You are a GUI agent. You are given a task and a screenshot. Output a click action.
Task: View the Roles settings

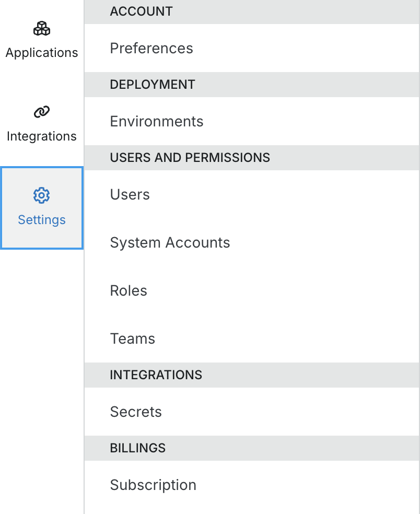click(x=129, y=290)
